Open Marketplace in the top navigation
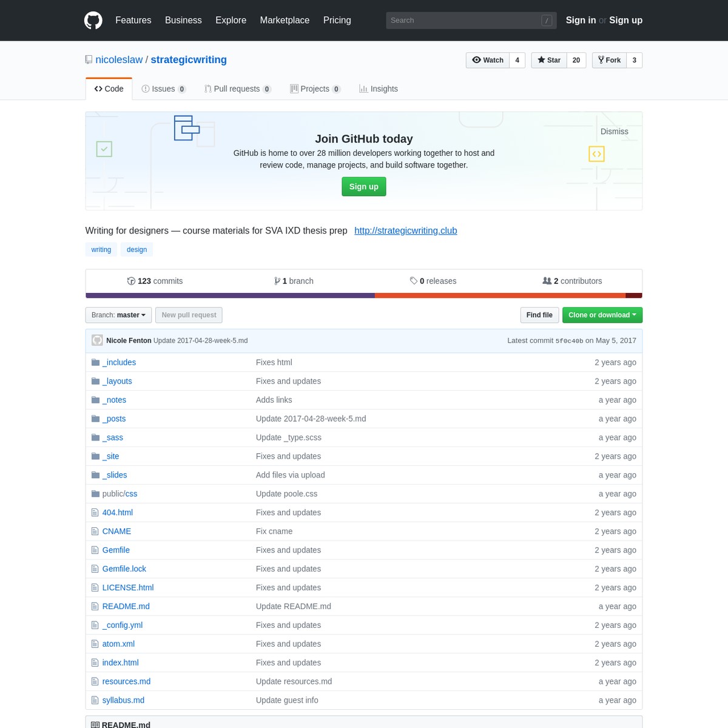728x728 pixels. pyautogui.click(x=285, y=20)
